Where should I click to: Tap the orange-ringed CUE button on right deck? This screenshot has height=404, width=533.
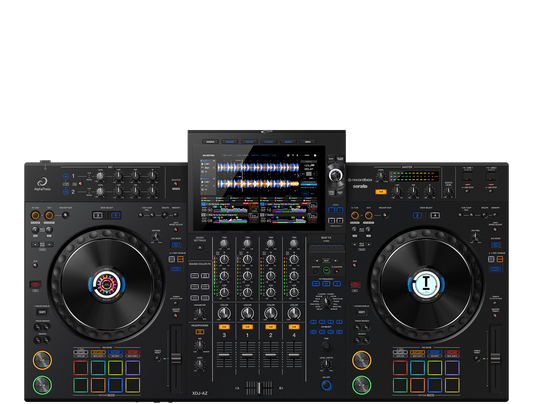click(x=361, y=360)
